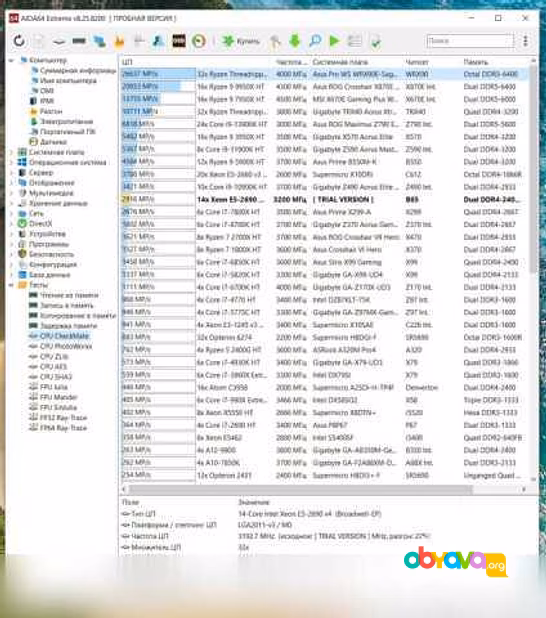Click the hammer tools icon in toolbar

275,41
